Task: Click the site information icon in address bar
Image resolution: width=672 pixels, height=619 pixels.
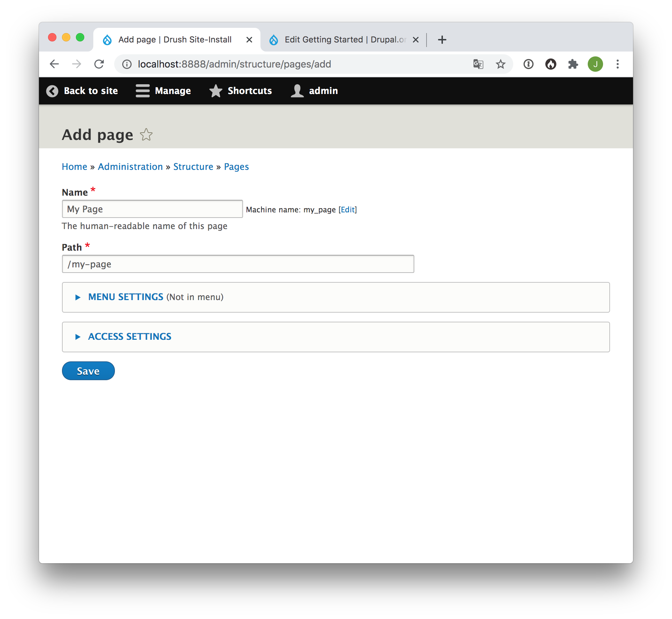Action: tap(126, 64)
